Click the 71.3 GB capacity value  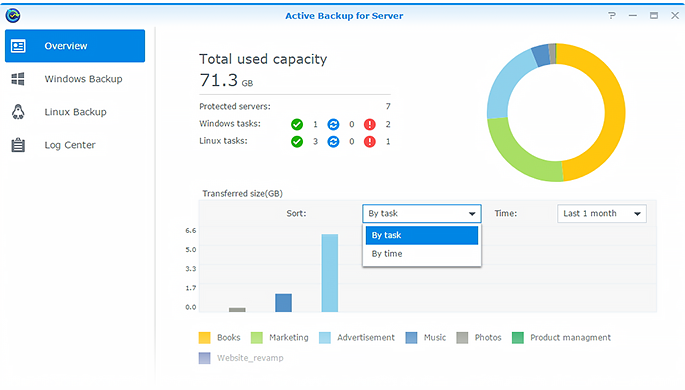pyautogui.click(x=226, y=80)
